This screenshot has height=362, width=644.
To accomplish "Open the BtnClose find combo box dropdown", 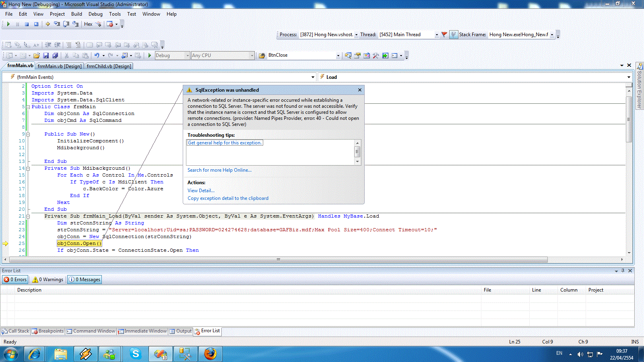I will coord(338,56).
